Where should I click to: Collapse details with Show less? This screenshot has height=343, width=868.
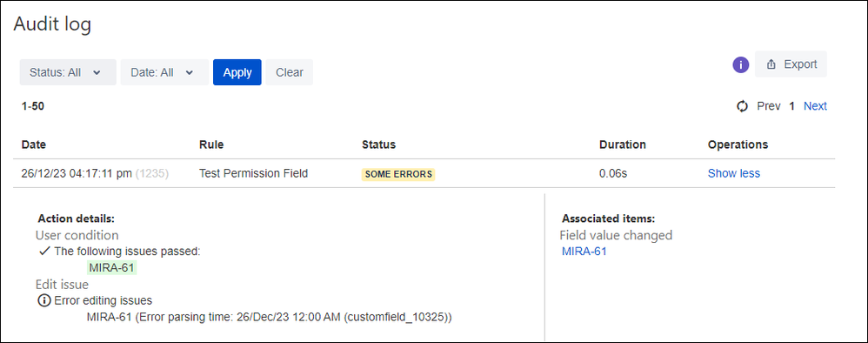(733, 173)
